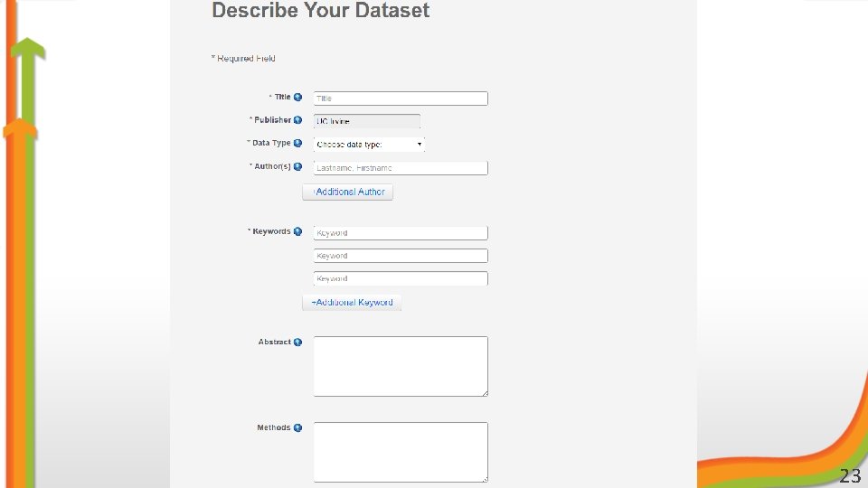
Task: Open the help icon beside Keywords
Action: [x=297, y=232]
